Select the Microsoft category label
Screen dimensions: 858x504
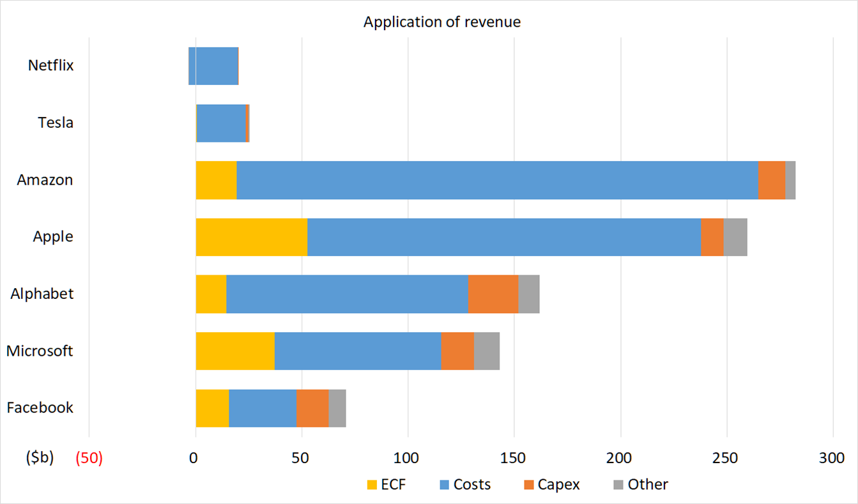[40, 351]
